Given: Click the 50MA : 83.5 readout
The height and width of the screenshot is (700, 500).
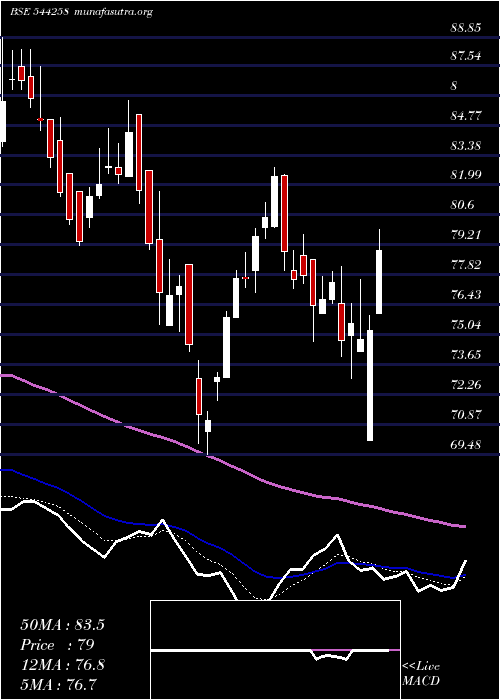Looking at the screenshot, I should (x=62, y=625).
